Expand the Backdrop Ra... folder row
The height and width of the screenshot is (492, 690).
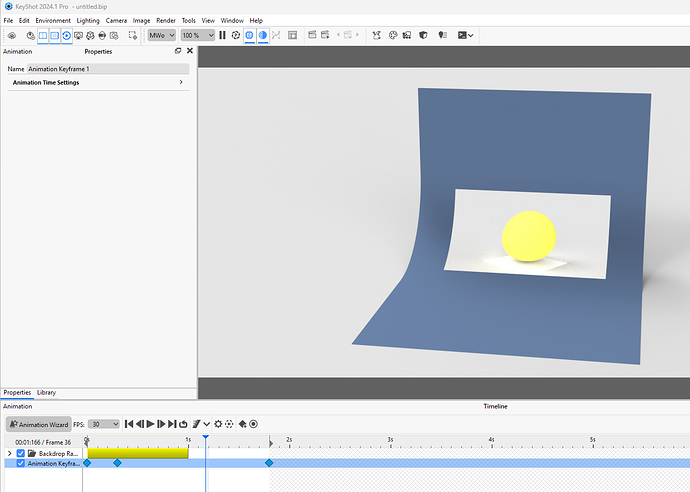click(10, 453)
